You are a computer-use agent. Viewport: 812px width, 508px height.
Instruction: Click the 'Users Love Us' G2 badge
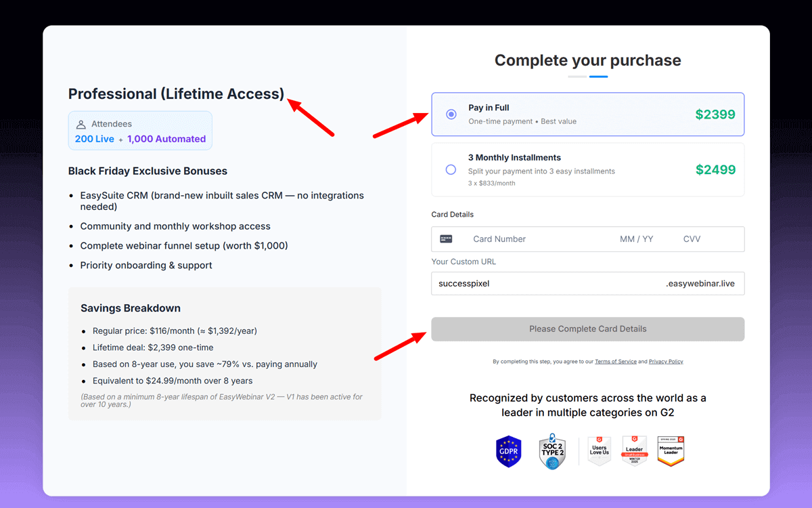tap(599, 450)
